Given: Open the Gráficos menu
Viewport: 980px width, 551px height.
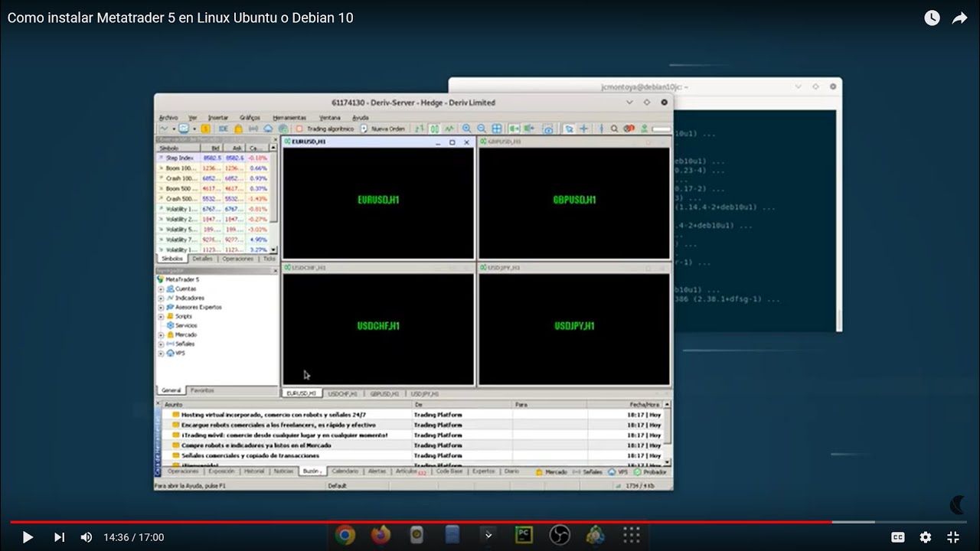Looking at the screenshot, I should coord(250,118).
